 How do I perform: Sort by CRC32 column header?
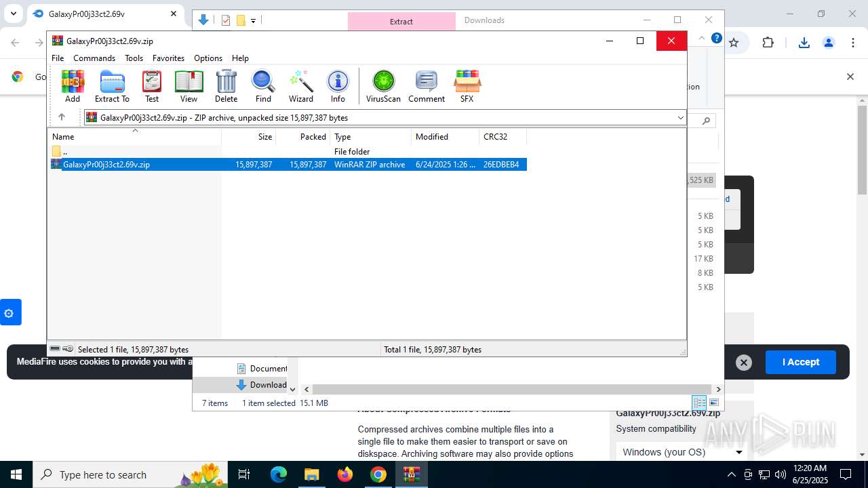(503, 137)
